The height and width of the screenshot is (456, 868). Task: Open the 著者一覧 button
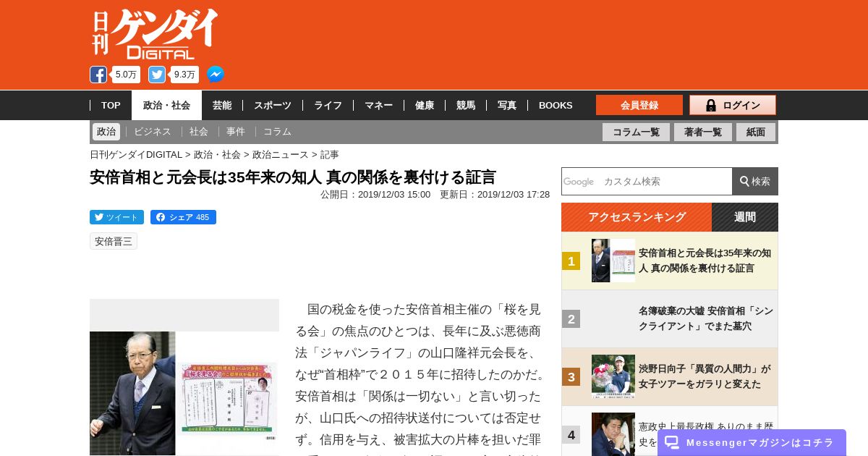coord(703,132)
